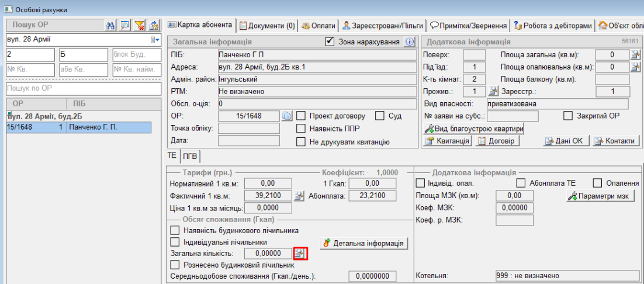Click the clear filter funnel icon
644x284 pixels.
[139, 26]
